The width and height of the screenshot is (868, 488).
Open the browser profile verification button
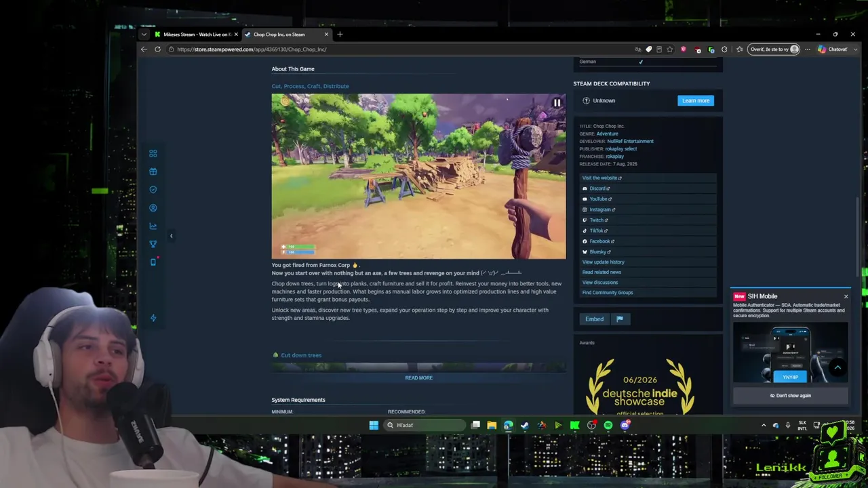774,49
